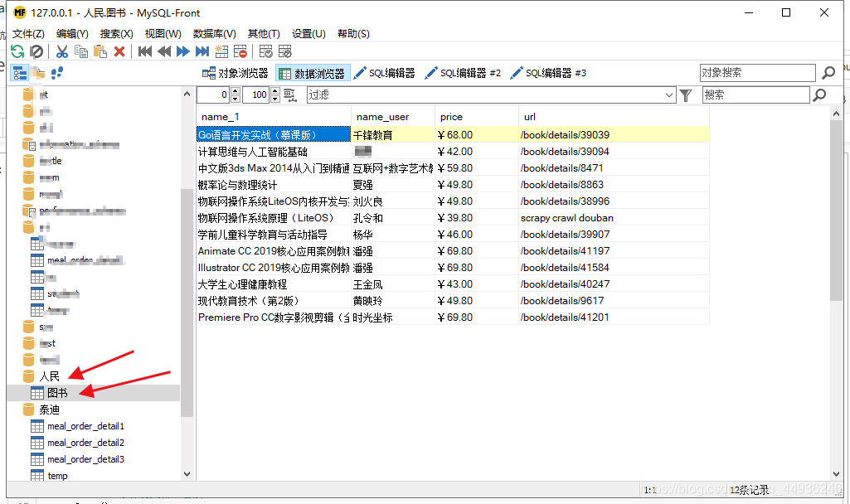
Task: Click the data grid scroll-down arrow
Action: pos(836,473)
